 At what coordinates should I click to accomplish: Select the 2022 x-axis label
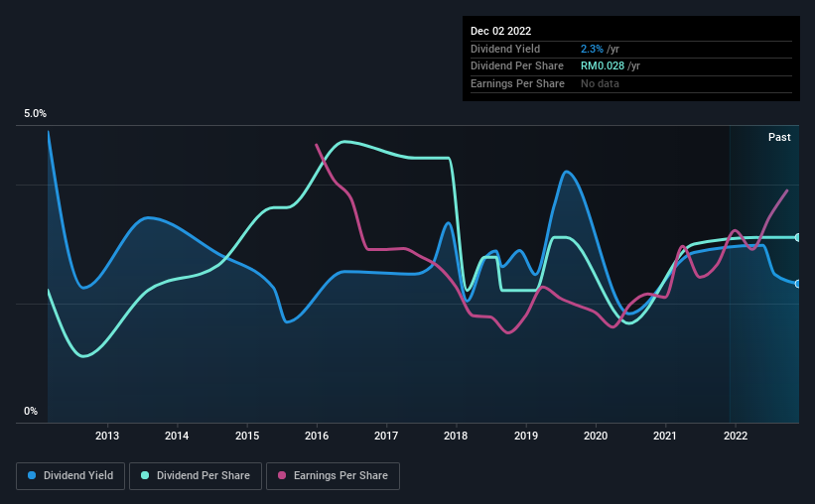pos(736,436)
